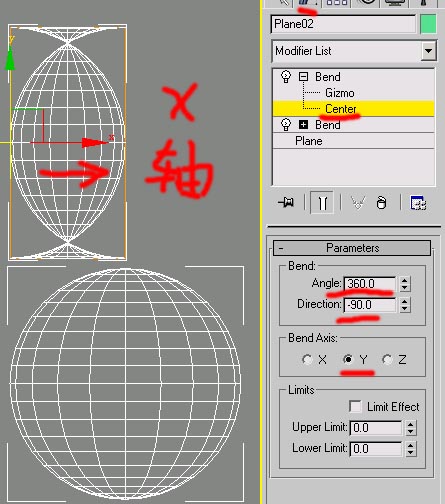Screen dimensions: 445x504
Task: Select the Gizmo sub-object level
Action: pos(340,93)
